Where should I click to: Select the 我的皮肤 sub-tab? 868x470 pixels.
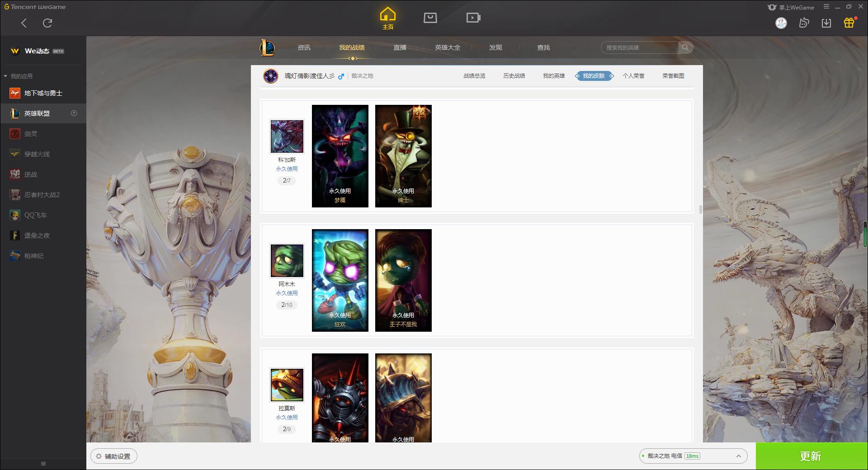[x=594, y=76]
